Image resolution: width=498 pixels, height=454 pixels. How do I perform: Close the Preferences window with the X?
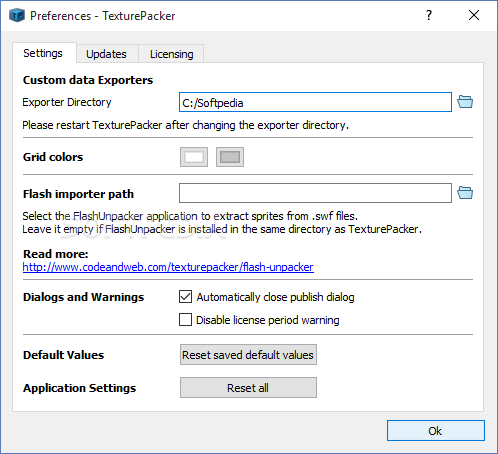pyautogui.click(x=474, y=15)
